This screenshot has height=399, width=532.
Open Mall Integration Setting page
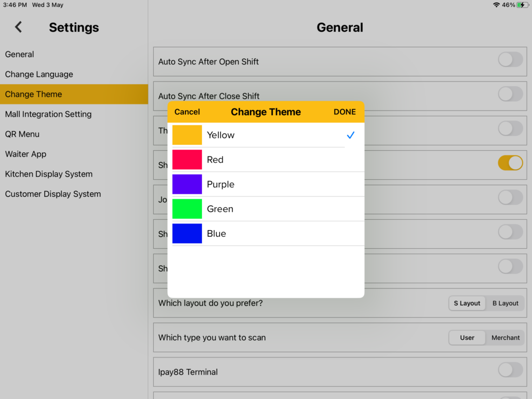[x=48, y=114]
